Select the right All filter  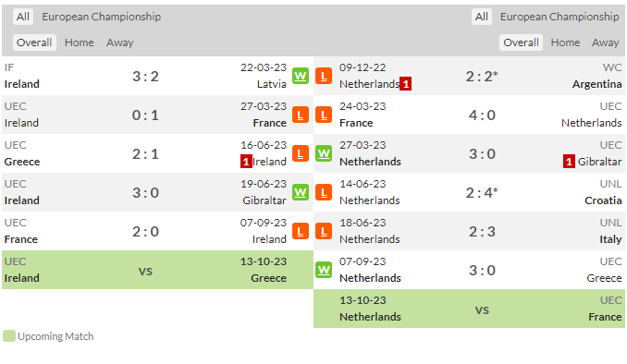(482, 17)
